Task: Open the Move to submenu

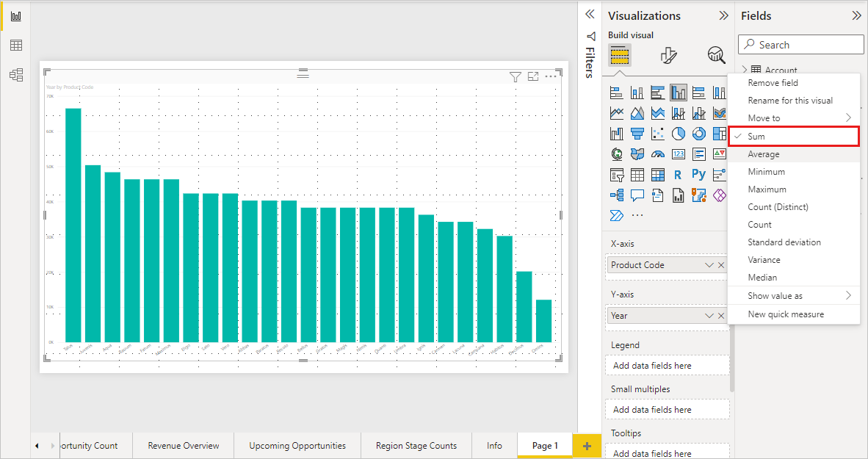Action: pyautogui.click(x=794, y=118)
